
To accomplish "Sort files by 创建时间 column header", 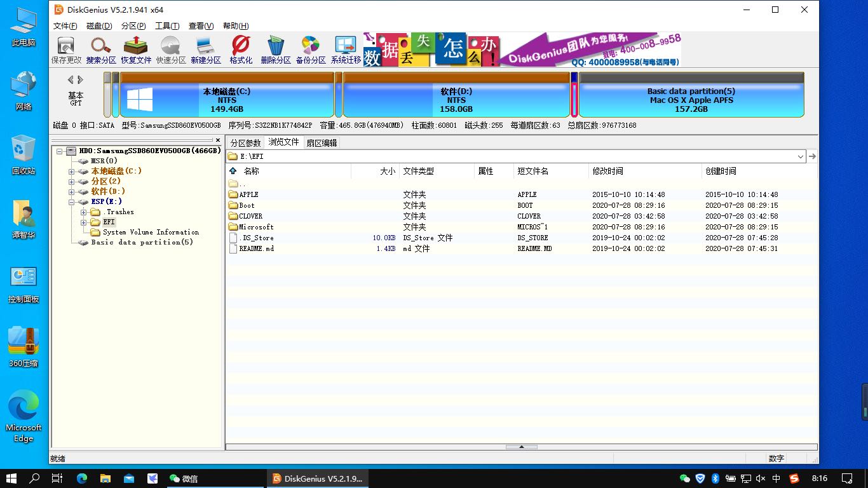I will tap(759, 171).
